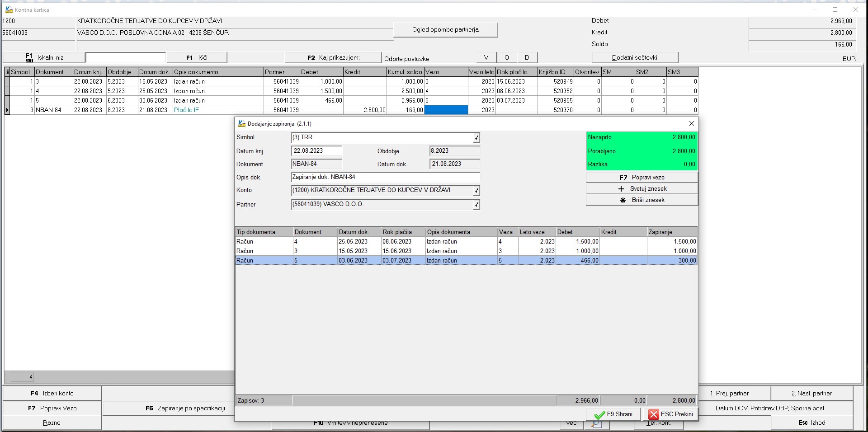Image resolution: width=868 pixels, height=432 pixels.
Task: Save with the F9 Shrani button
Action: (613, 414)
